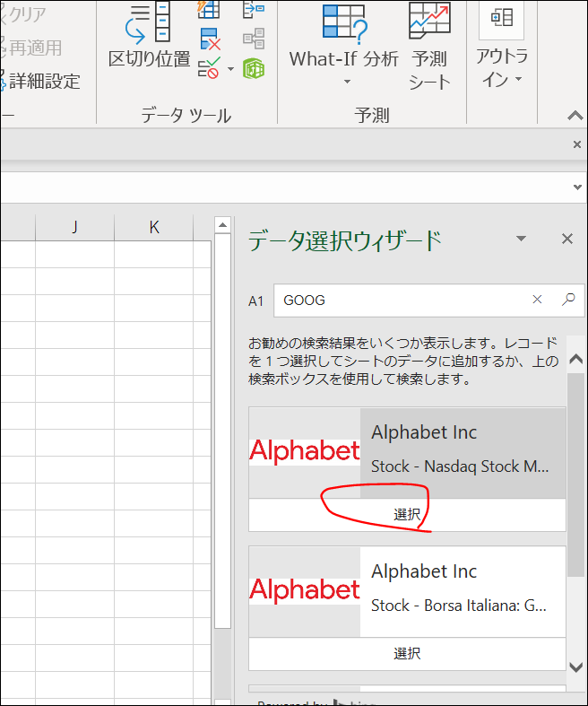Click クリア to clear filter

point(23,14)
